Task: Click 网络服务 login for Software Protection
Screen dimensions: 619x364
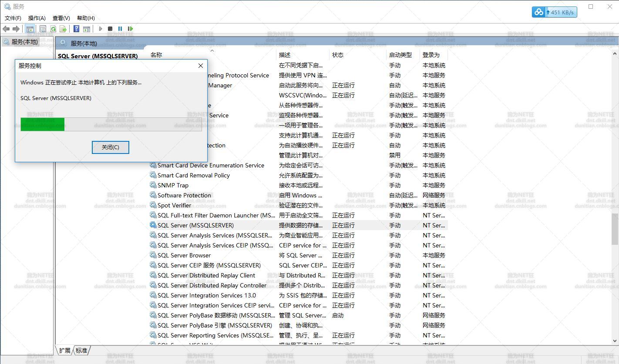Action: click(x=434, y=195)
